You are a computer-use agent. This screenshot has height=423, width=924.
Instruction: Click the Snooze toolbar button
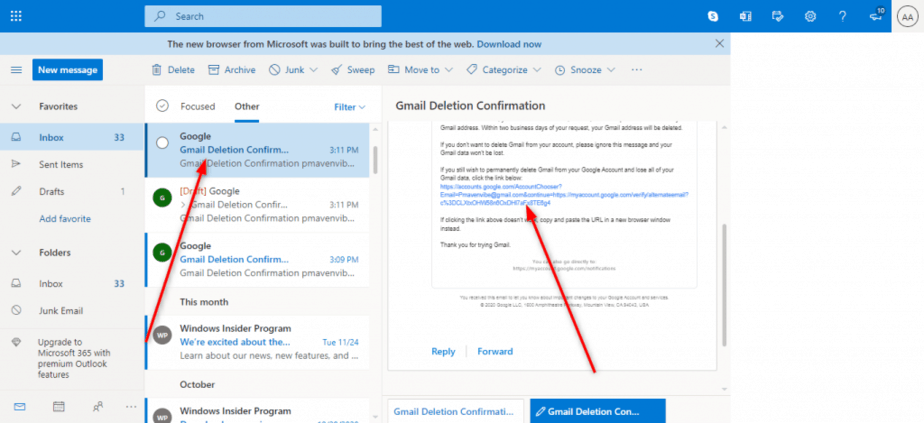coord(578,70)
